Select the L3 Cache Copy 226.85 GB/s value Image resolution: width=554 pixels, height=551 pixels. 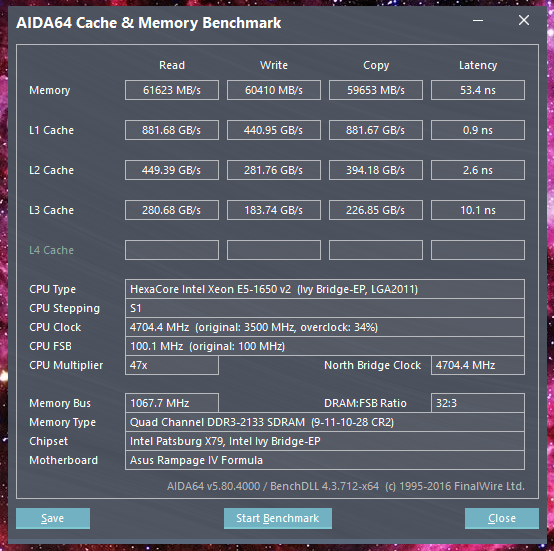coord(376,210)
